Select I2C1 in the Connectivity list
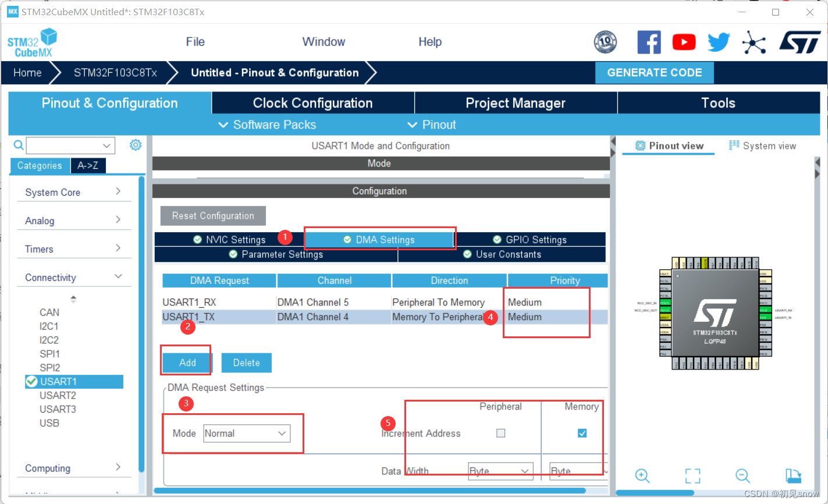Image resolution: width=828 pixels, height=504 pixels. click(49, 326)
